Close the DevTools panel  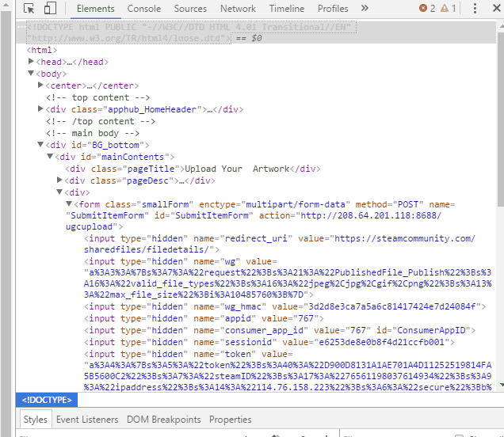coord(497,8)
